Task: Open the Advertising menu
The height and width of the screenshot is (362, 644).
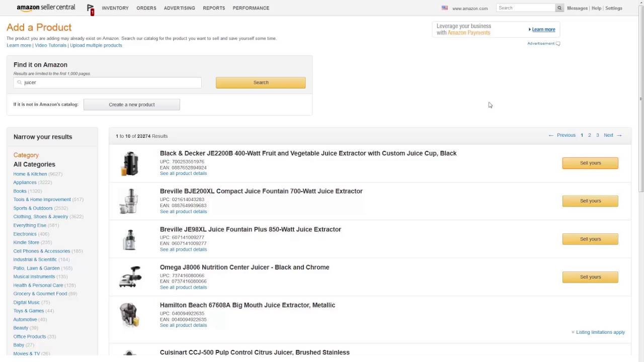Action: pyautogui.click(x=179, y=8)
